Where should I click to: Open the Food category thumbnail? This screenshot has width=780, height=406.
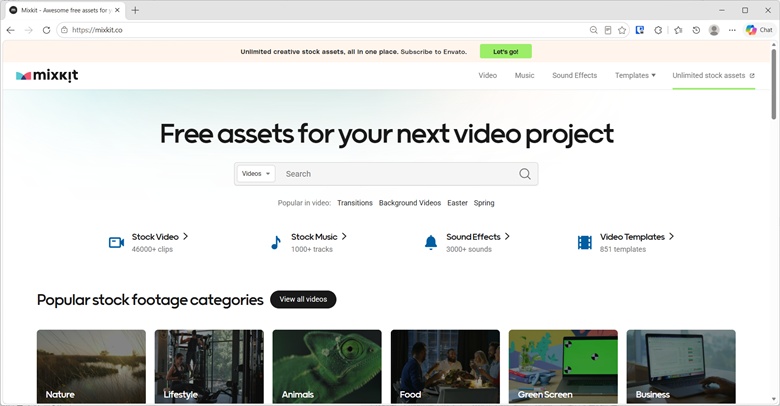coord(445,367)
